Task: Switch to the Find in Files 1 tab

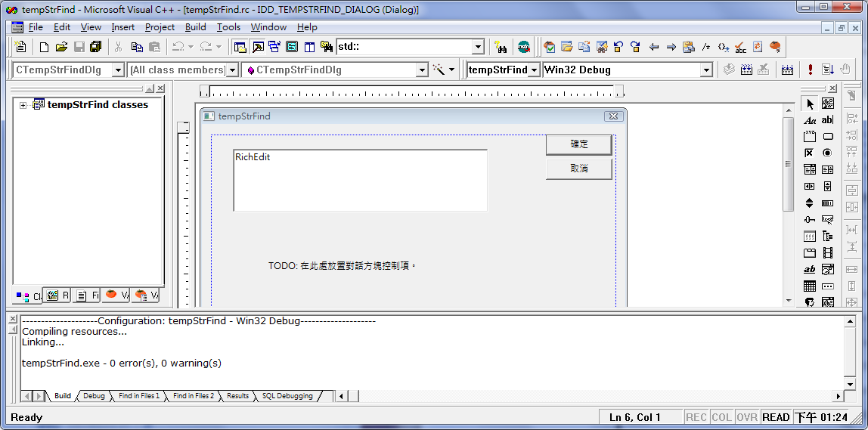Action: [x=138, y=396]
